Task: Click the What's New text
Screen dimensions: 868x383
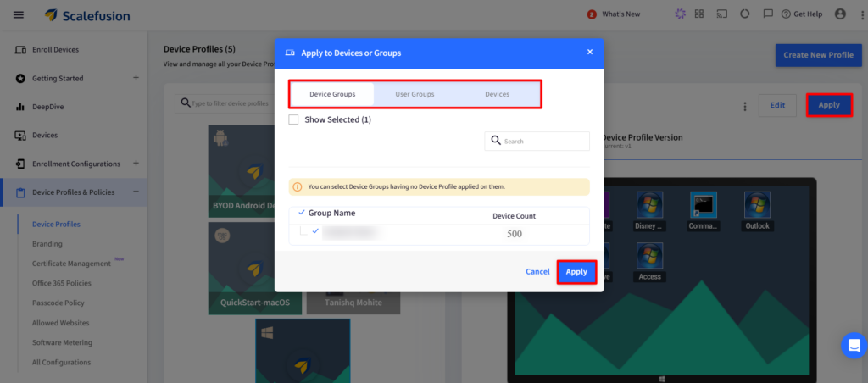Action: tap(620, 14)
